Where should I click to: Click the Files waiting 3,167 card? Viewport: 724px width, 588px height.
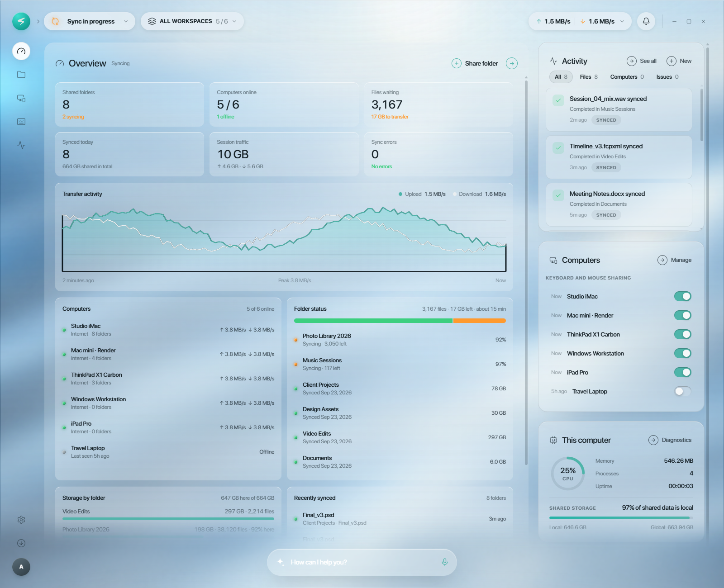click(x=438, y=104)
